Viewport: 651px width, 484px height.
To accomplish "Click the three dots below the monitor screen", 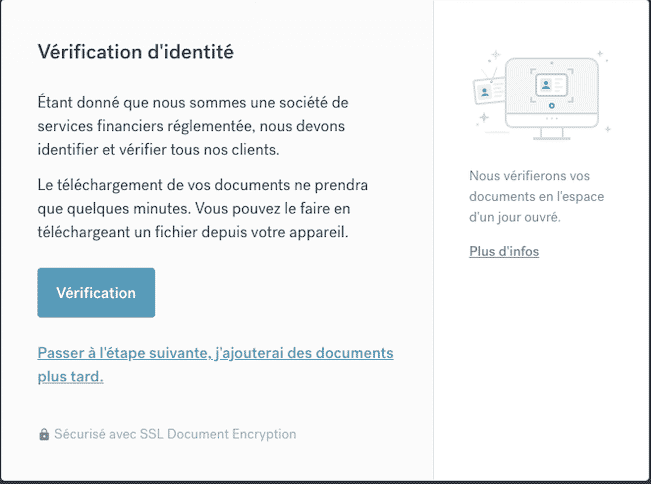I will click(x=552, y=119).
